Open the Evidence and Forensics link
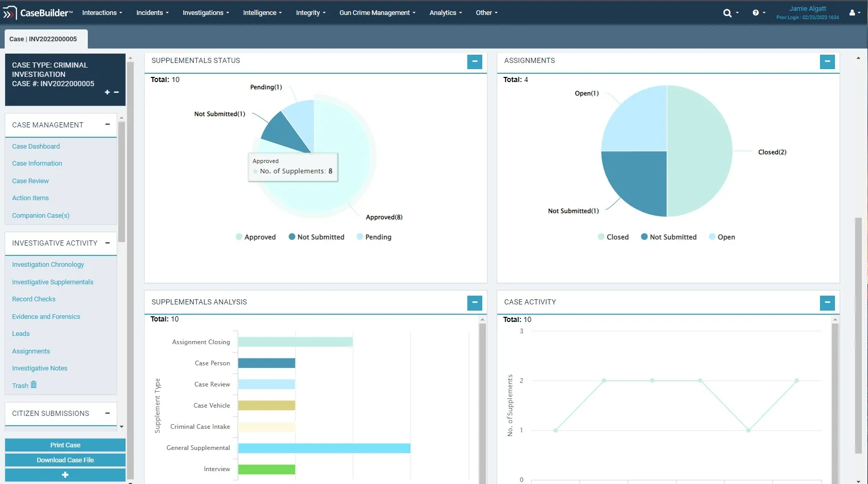 point(46,317)
